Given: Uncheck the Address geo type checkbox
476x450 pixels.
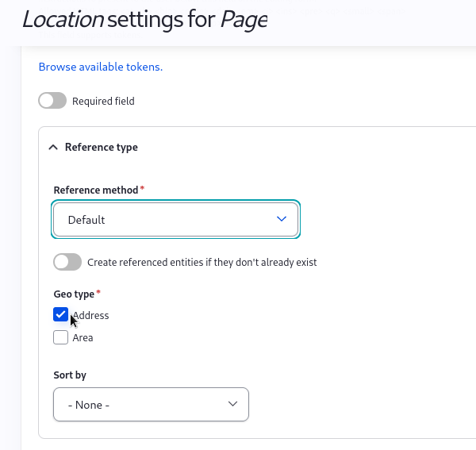Looking at the screenshot, I should (61, 314).
